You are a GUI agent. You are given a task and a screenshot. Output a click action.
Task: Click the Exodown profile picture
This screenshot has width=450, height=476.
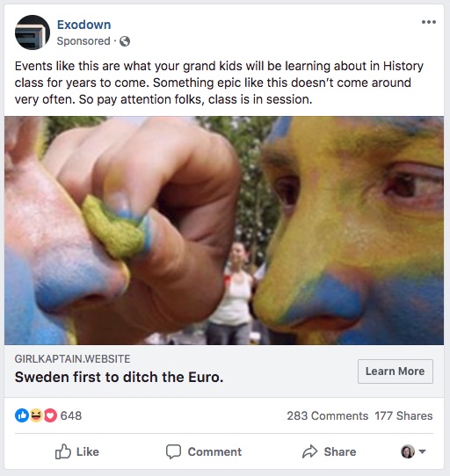click(33, 32)
